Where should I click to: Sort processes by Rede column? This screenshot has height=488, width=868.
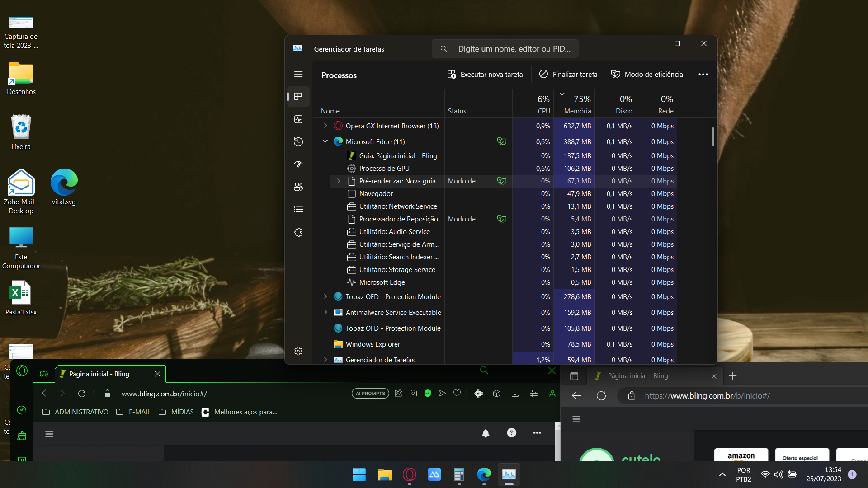pyautogui.click(x=657, y=104)
